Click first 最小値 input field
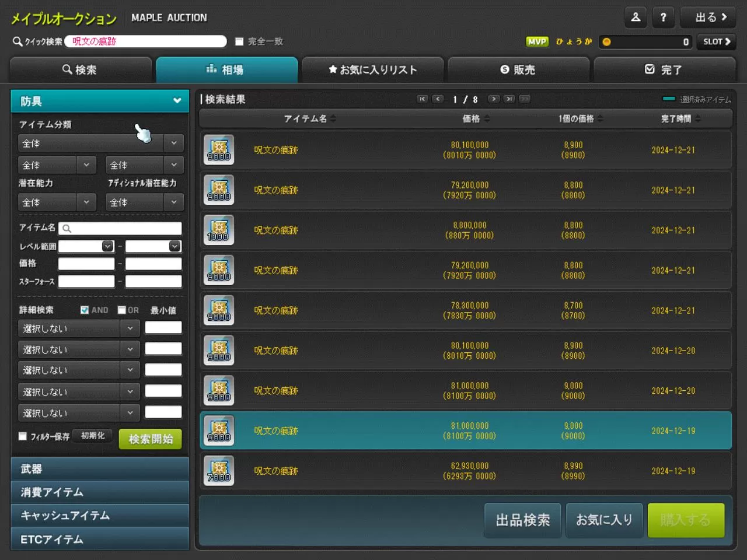747x560 pixels. [163, 328]
